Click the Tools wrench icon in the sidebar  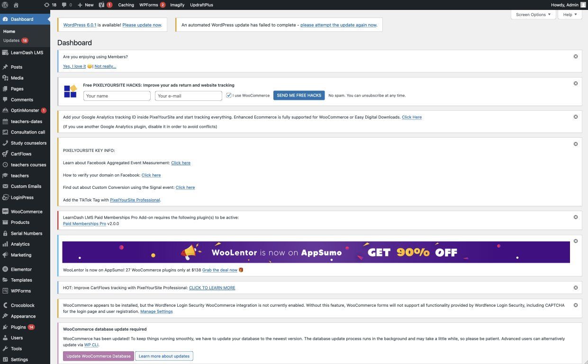pyautogui.click(x=5, y=349)
